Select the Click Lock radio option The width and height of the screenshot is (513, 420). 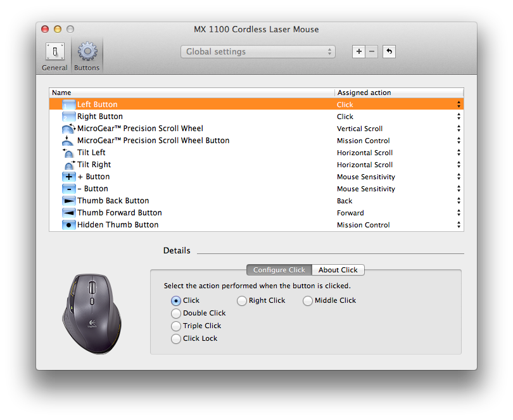(x=175, y=339)
